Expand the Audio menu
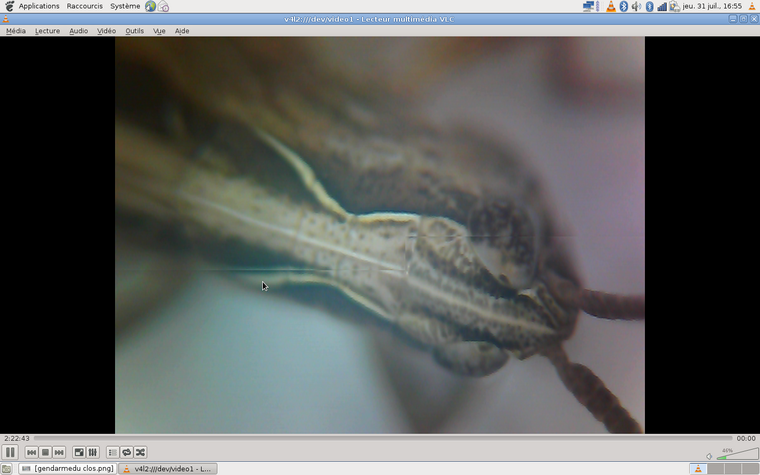 (78, 31)
